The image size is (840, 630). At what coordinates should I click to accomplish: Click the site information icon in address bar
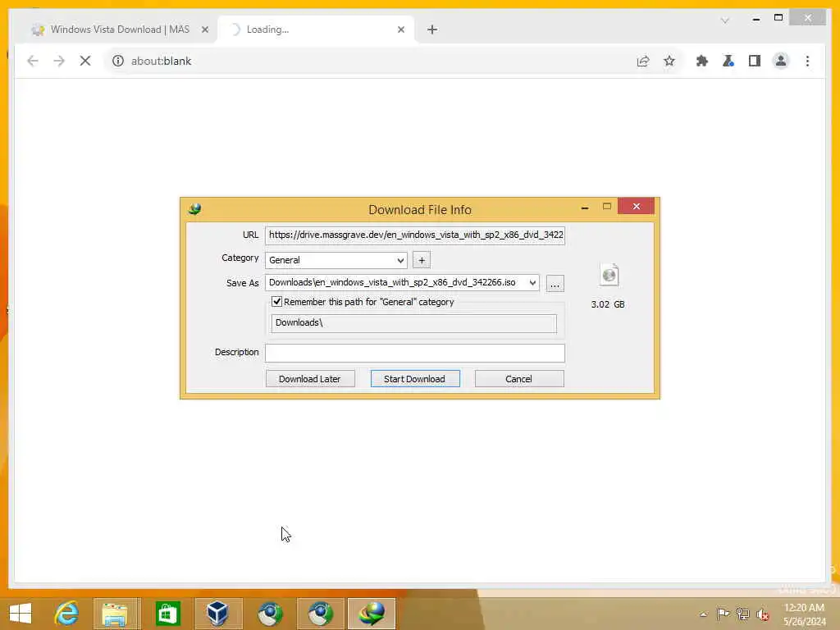coord(118,61)
